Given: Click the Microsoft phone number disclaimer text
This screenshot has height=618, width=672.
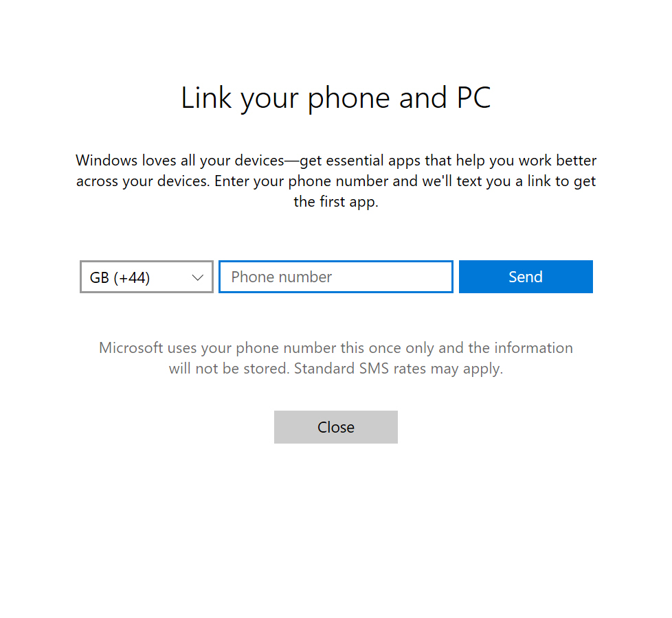Looking at the screenshot, I should (336, 358).
